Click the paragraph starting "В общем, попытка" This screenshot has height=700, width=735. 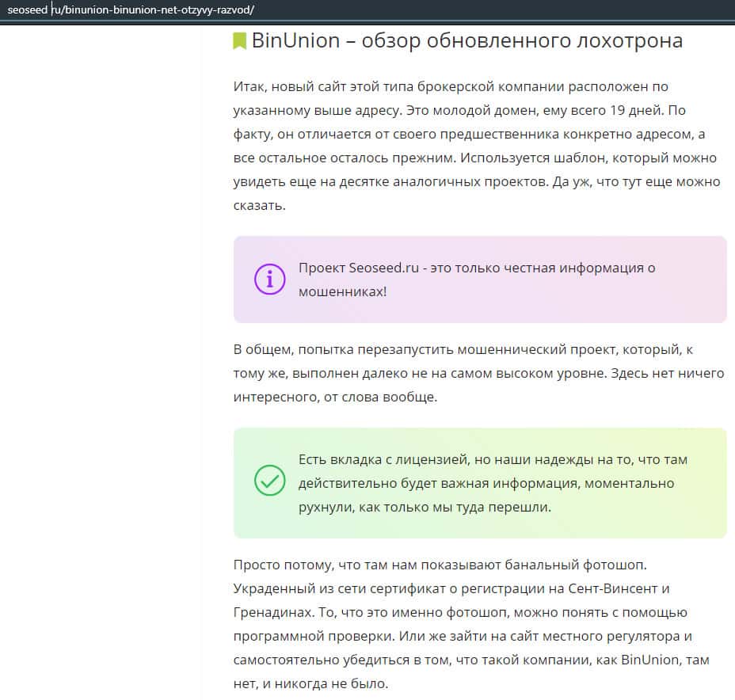[x=478, y=373]
